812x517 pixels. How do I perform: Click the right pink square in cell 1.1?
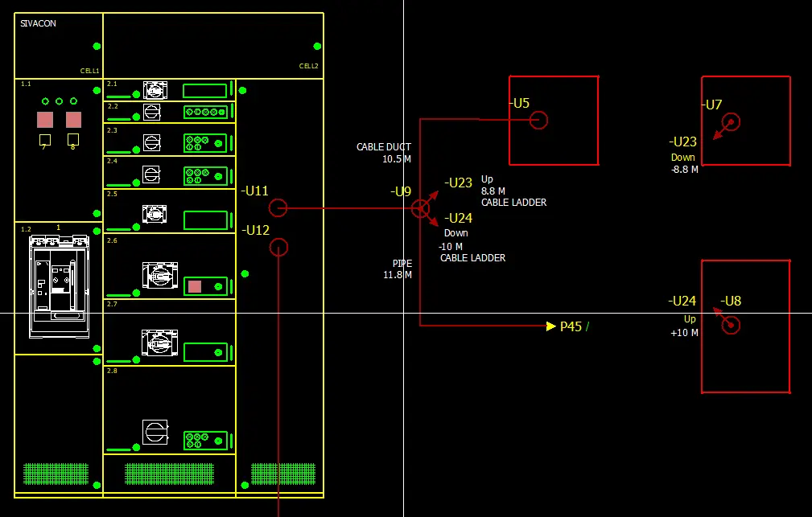(73, 120)
